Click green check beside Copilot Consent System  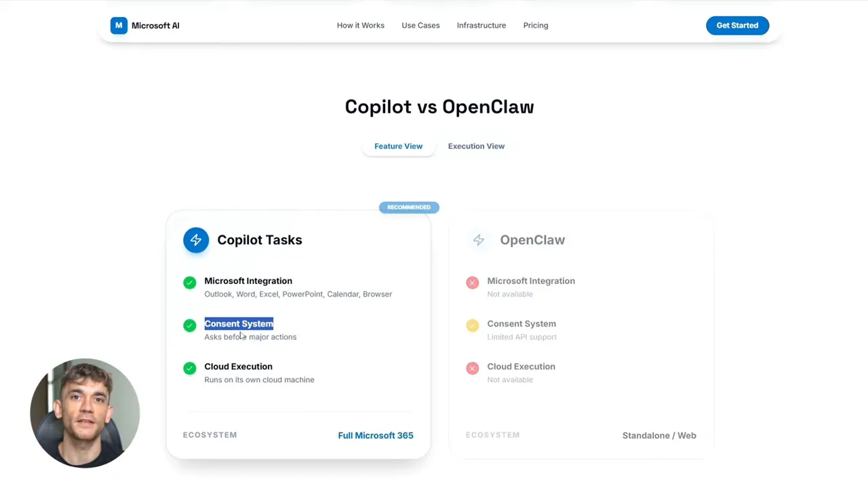(x=190, y=325)
